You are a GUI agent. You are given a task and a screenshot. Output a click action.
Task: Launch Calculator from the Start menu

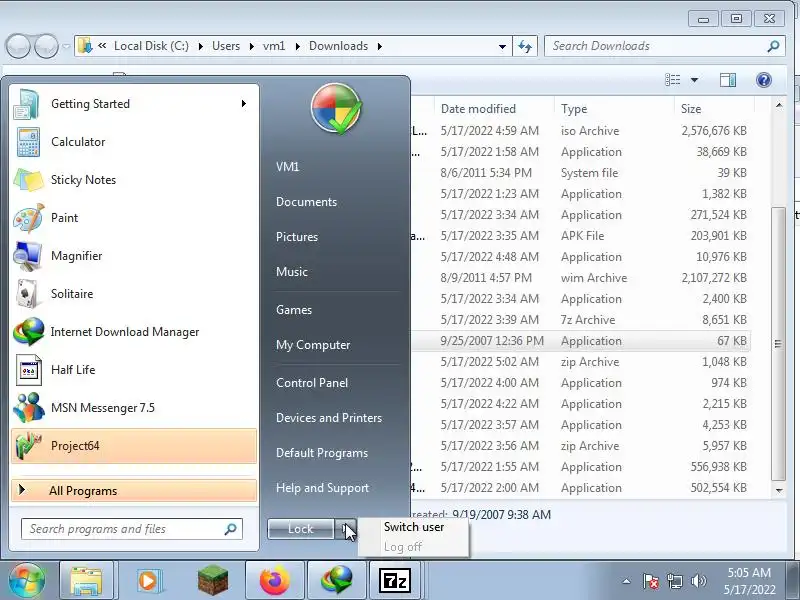pos(134,142)
